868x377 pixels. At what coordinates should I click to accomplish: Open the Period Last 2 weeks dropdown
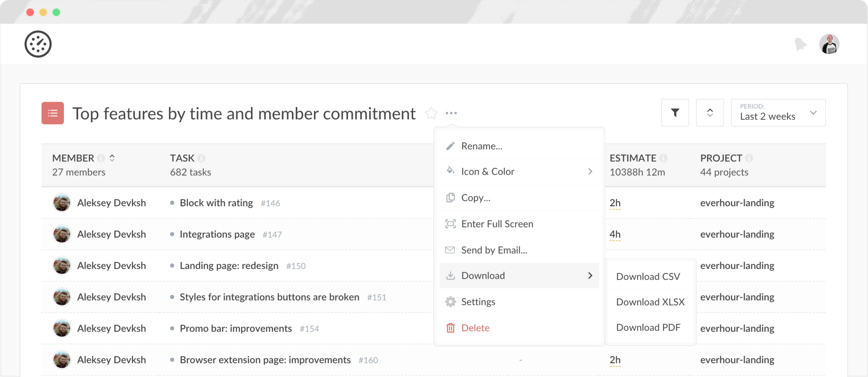click(778, 113)
